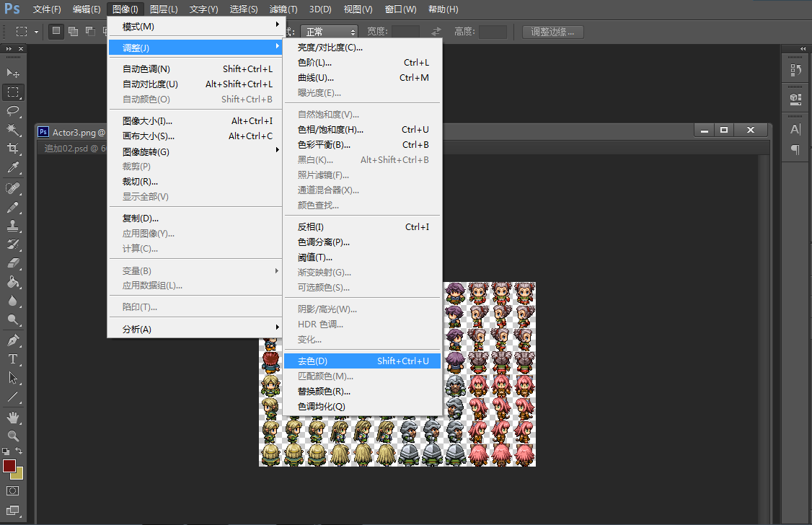The image size is (812, 525).
Task: Open the 滤镜(T) menu
Action: (x=283, y=9)
